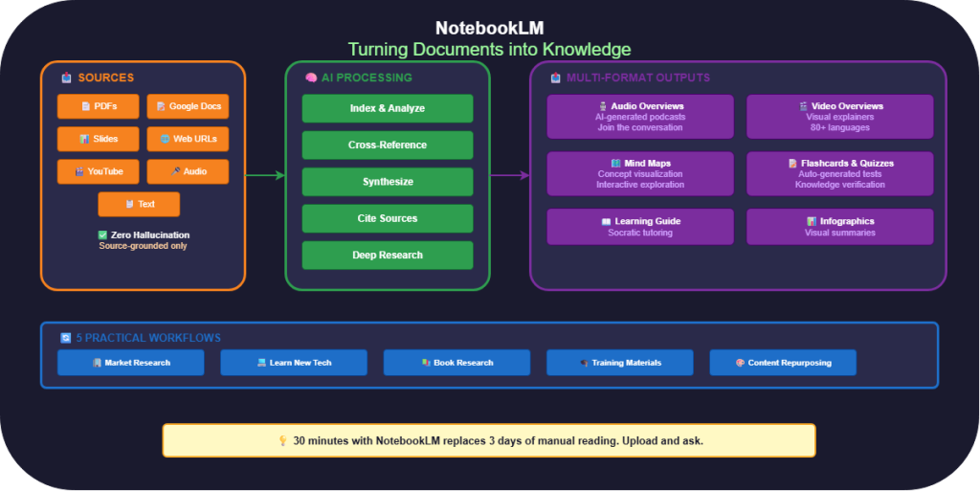Click the 'Knowledge verification' text
The image size is (980, 491).
point(840,185)
